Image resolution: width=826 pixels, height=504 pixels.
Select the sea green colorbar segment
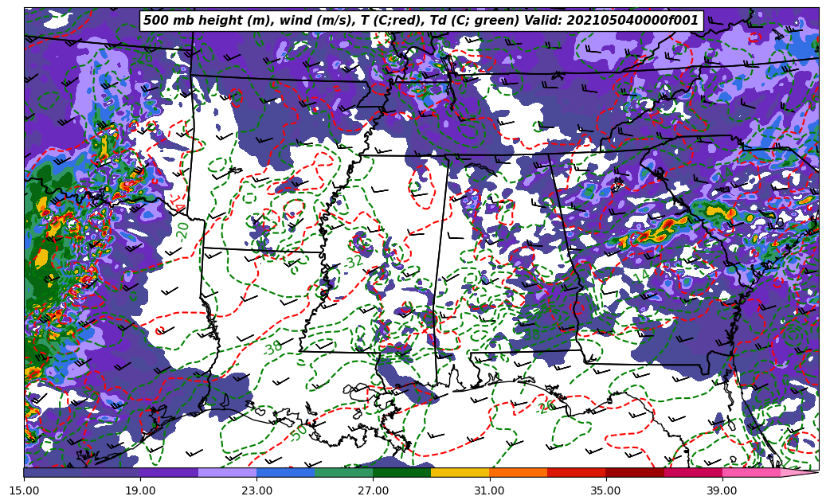coord(343,472)
